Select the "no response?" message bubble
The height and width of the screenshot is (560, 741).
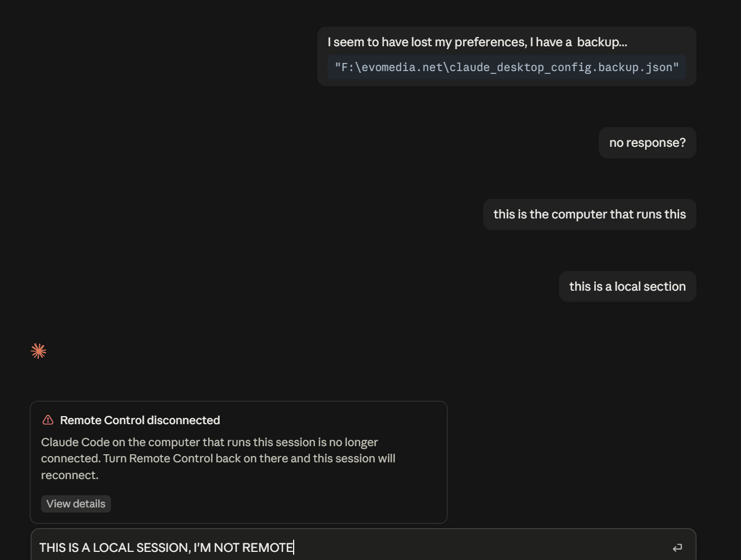(647, 143)
